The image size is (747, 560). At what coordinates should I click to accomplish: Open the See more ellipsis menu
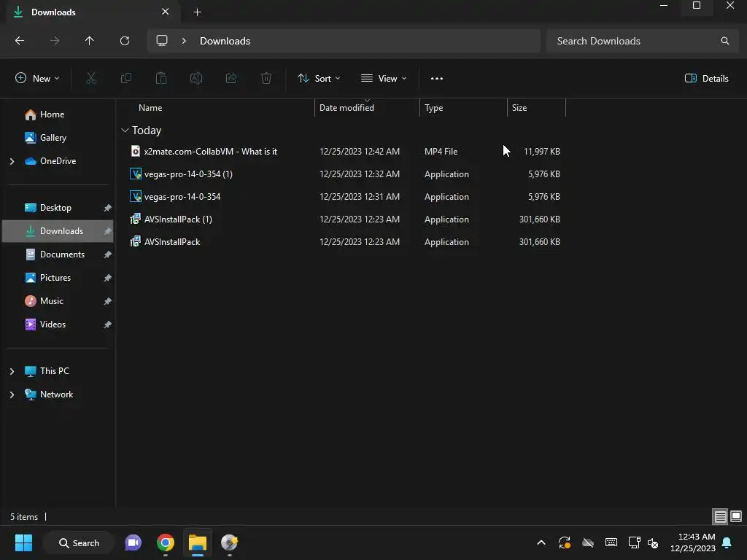click(x=437, y=79)
